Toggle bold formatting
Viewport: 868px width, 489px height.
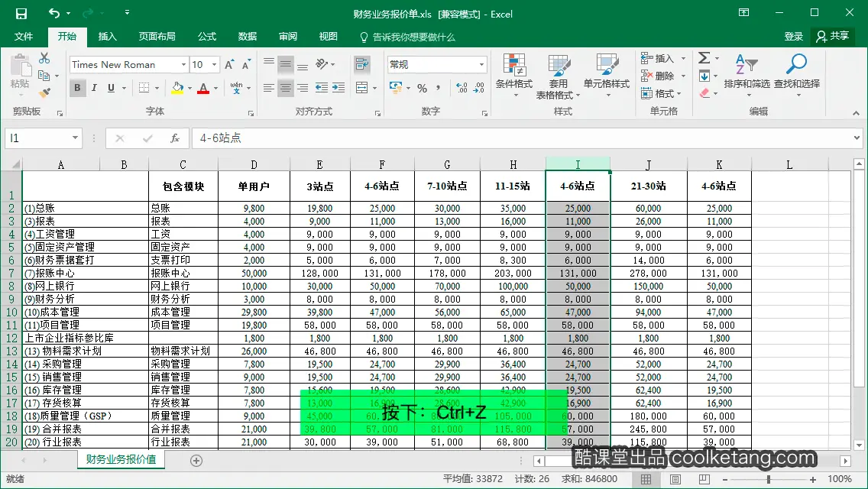click(77, 88)
